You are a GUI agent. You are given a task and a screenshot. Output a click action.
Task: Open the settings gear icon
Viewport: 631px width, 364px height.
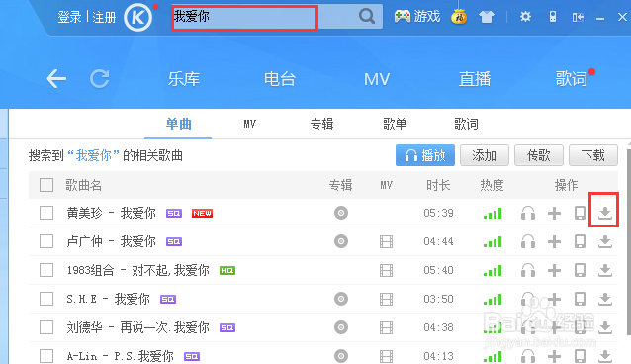tap(525, 17)
